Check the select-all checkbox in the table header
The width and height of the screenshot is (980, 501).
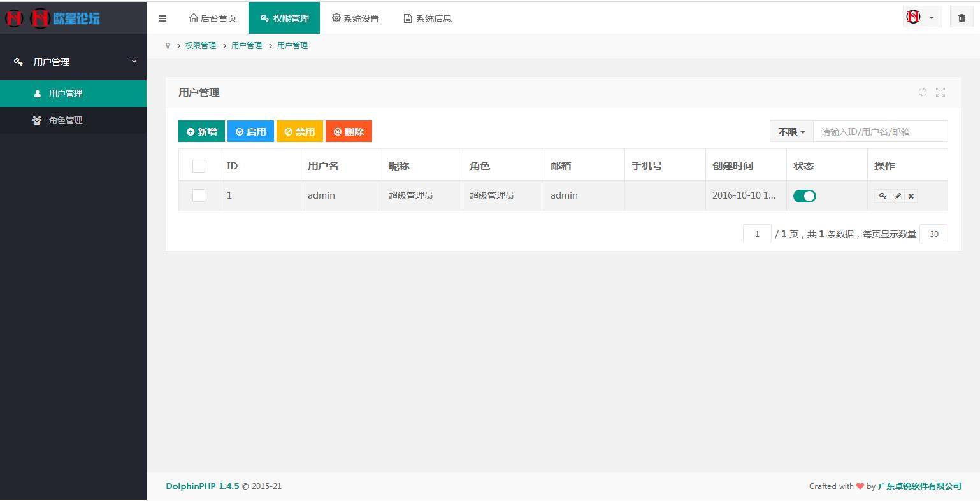(198, 166)
